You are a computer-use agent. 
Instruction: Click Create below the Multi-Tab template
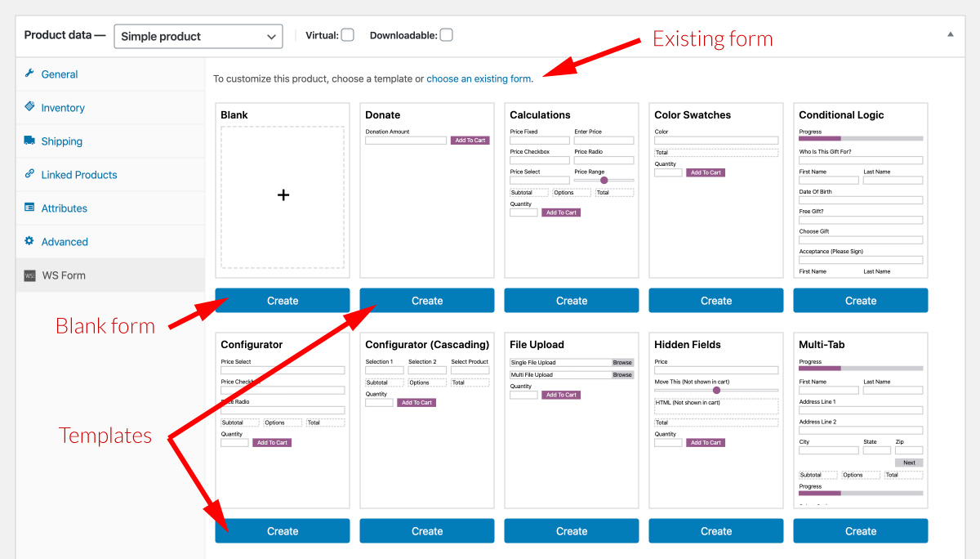tap(861, 531)
